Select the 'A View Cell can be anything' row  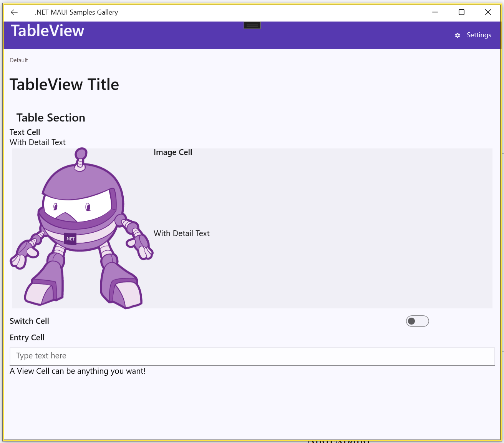click(x=78, y=371)
